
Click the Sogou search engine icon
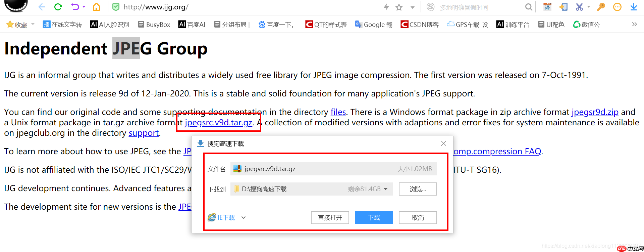[431, 7]
